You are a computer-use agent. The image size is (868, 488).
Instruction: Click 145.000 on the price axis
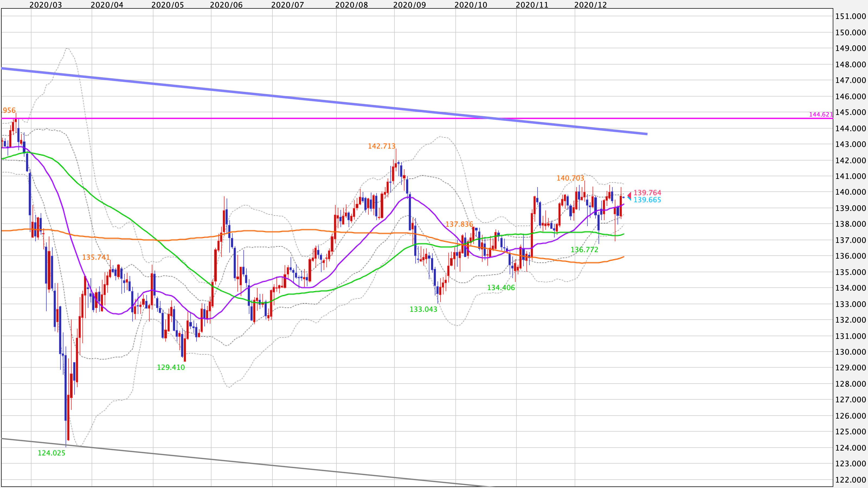pos(850,112)
